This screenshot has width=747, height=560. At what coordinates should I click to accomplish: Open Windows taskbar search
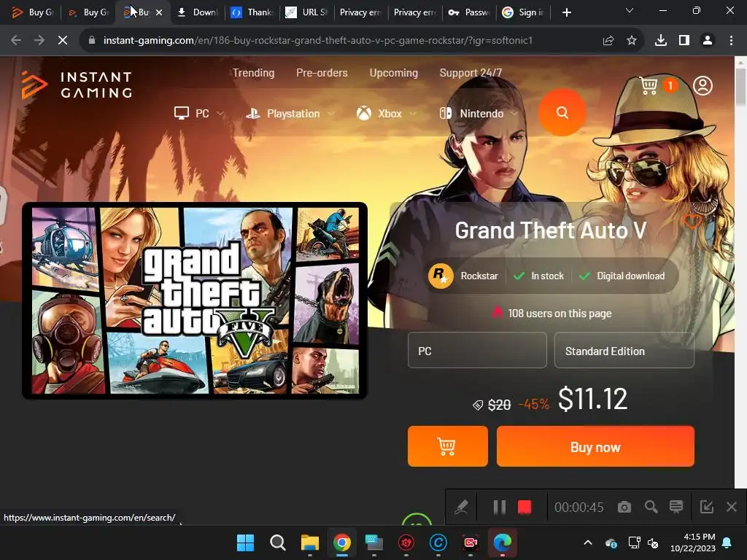277,542
